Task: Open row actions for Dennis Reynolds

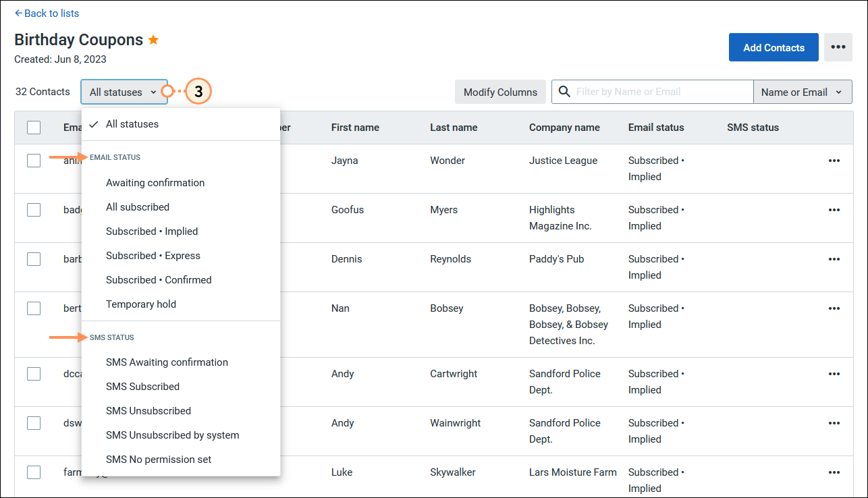Action: pos(834,259)
